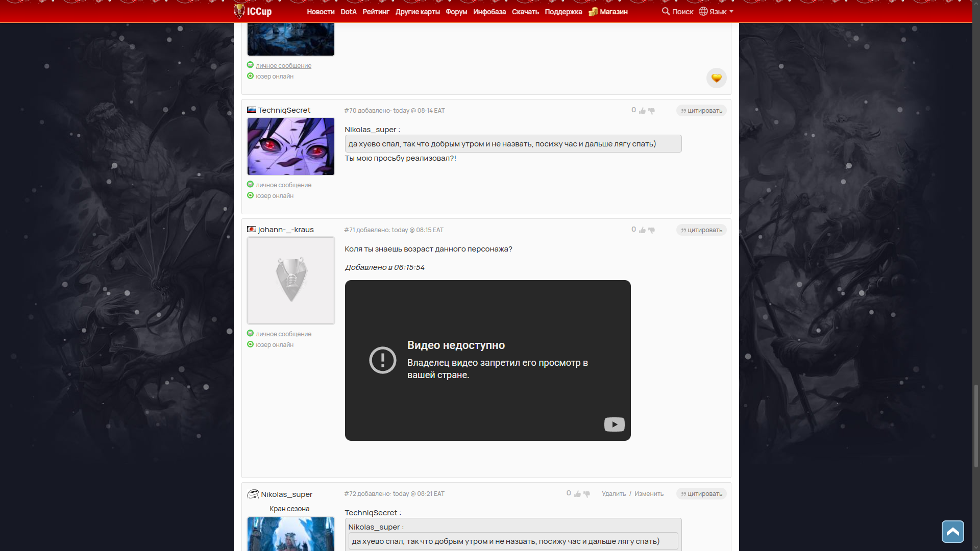This screenshot has width=980, height=551.
Task: Send личное сообщение to TechniqSecret
Action: 283,185
